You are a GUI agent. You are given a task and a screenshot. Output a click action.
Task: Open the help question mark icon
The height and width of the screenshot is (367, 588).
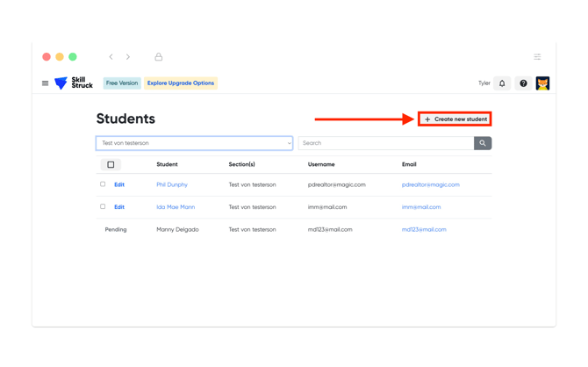pos(523,83)
